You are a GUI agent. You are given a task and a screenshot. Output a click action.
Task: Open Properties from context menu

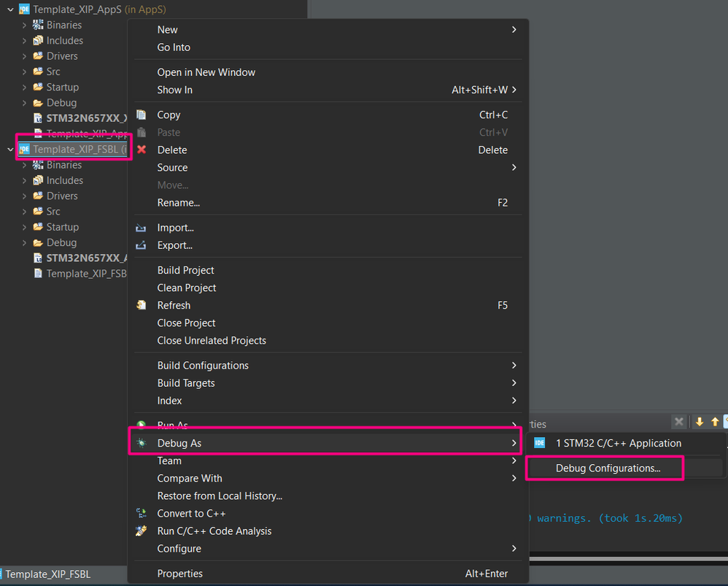click(328, 574)
